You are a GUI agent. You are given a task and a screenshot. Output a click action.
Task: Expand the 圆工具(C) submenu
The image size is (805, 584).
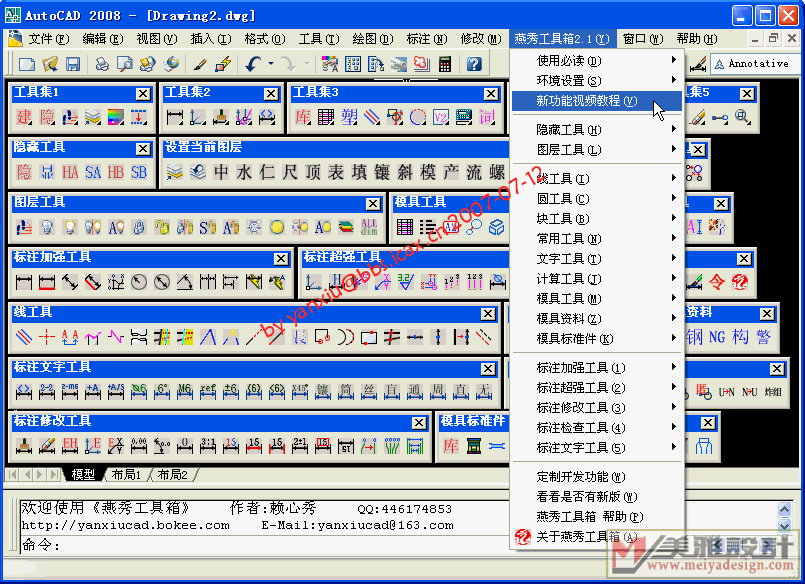point(598,199)
